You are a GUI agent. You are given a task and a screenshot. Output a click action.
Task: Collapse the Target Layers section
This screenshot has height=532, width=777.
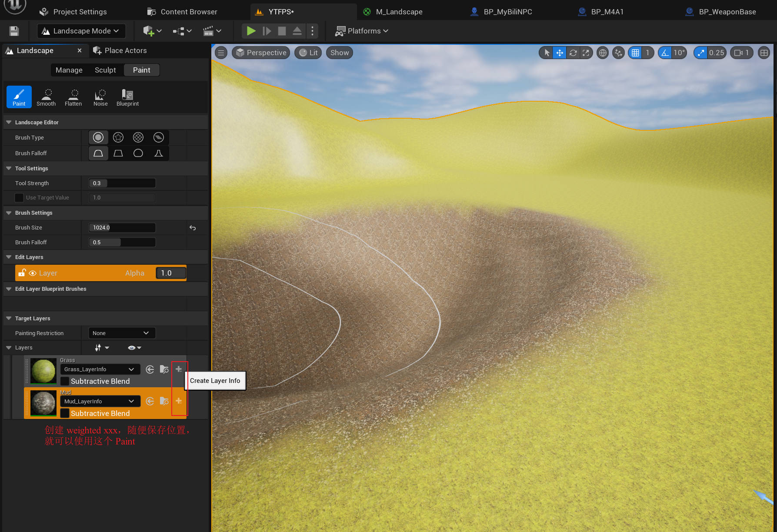[9, 318]
